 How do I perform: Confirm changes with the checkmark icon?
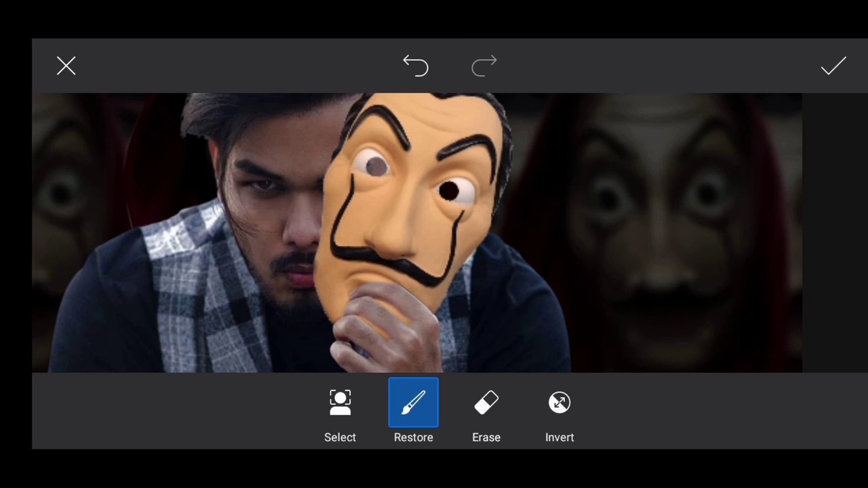click(x=833, y=66)
